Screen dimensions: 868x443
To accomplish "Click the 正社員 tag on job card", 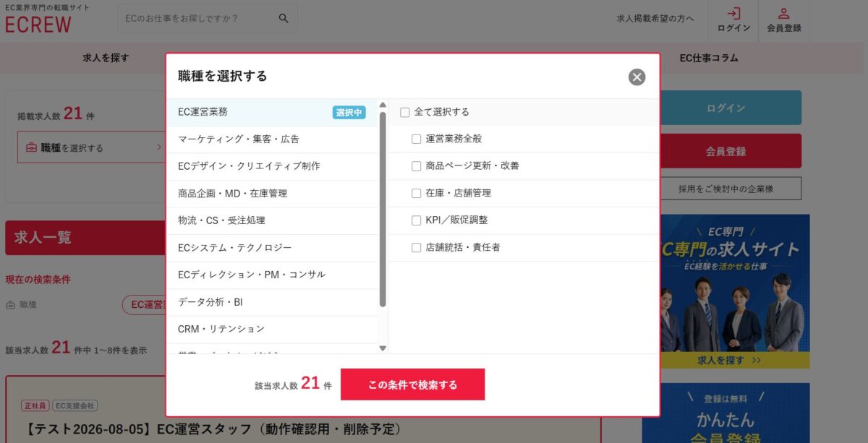I will 35,406.
